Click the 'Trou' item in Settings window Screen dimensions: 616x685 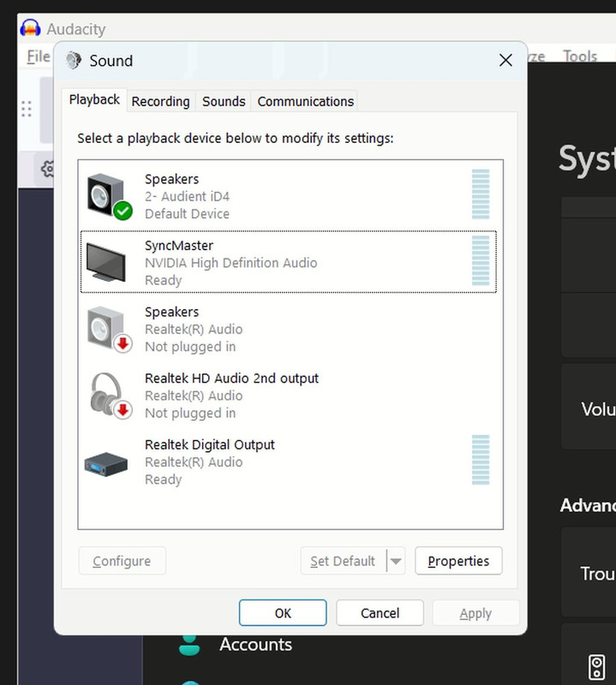[x=598, y=574]
